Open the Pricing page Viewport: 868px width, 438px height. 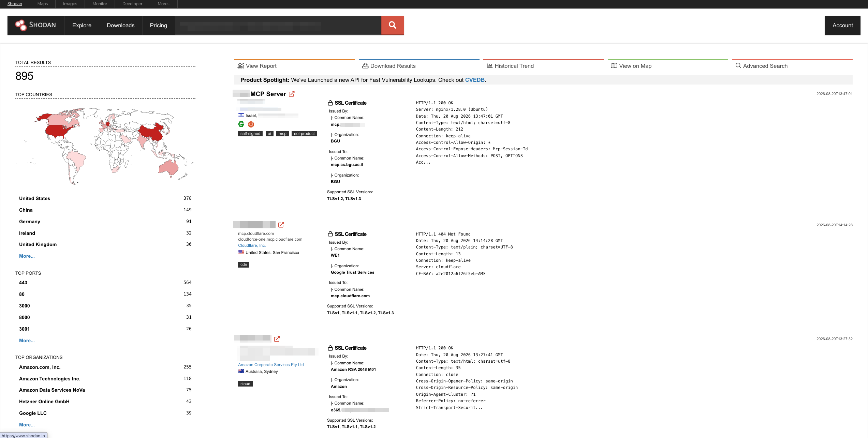(x=159, y=25)
